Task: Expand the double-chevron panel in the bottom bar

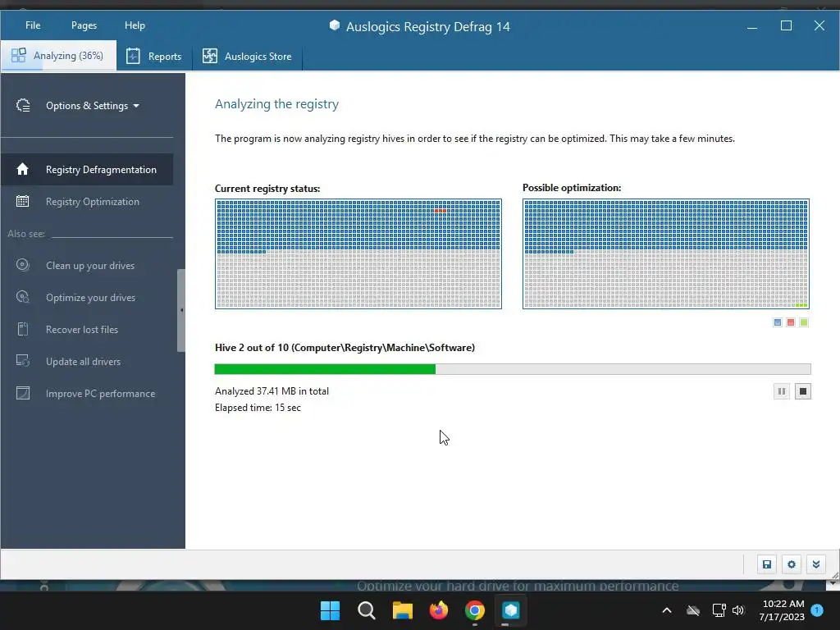Action: pos(816,564)
